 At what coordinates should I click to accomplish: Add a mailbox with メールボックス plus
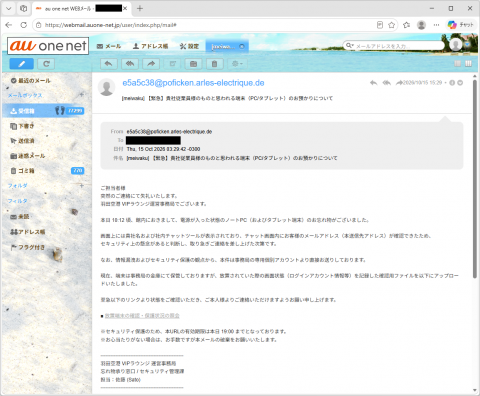pyautogui.click(x=81, y=95)
